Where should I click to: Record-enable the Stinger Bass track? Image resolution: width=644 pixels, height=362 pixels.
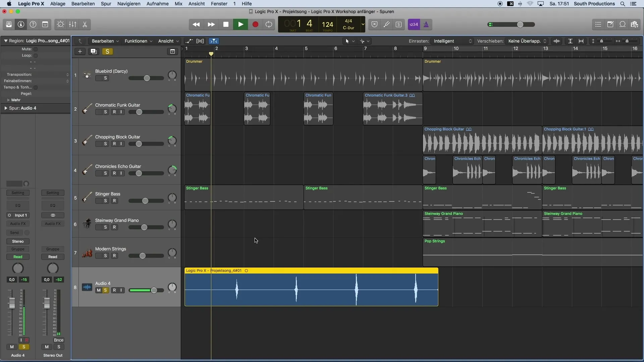(x=114, y=201)
